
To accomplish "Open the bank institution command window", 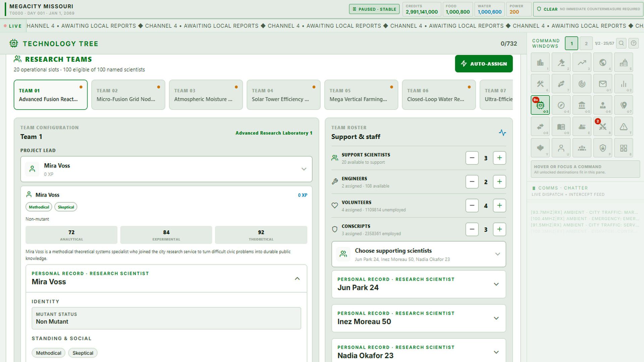I will point(582,105).
